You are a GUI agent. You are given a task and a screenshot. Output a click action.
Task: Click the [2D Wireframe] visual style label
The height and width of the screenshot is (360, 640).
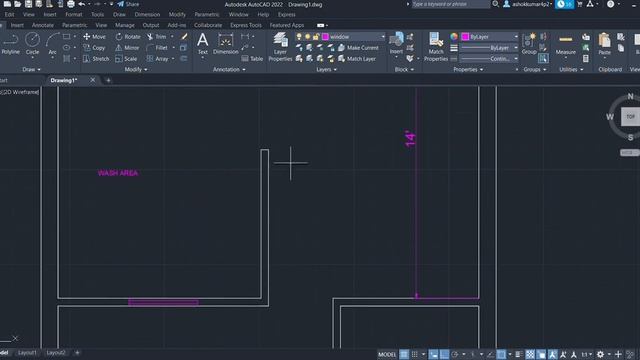pos(20,92)
